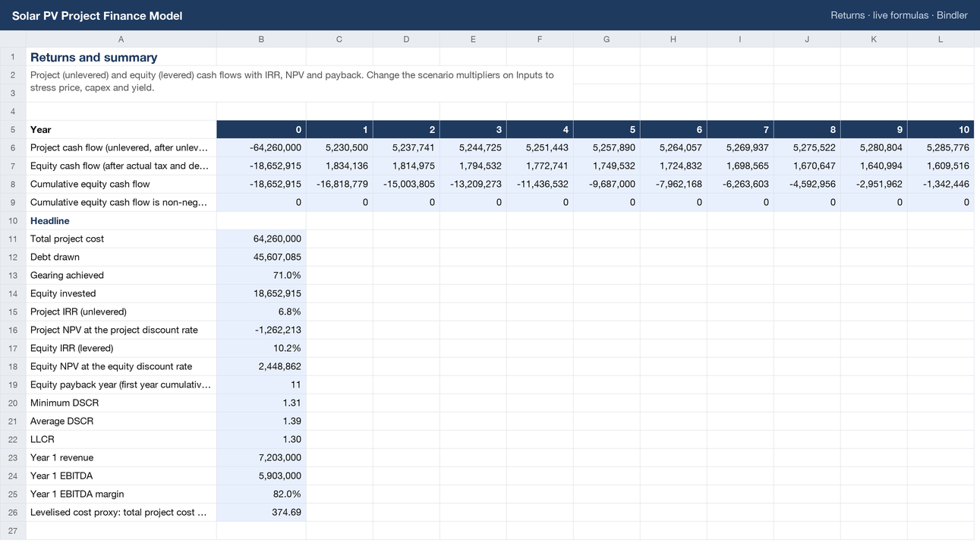Select cumulative equity value -9,687,000
Screen dimensions: 980x547
[x=607, y=184]
